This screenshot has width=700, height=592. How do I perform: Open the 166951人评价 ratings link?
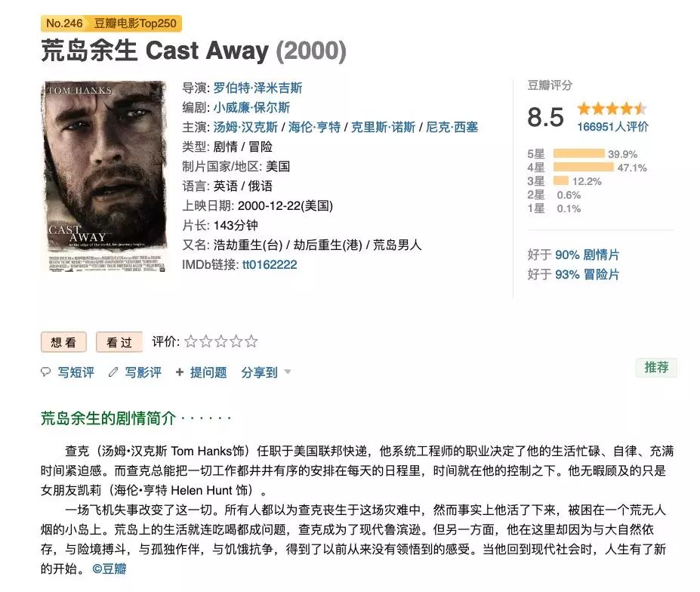click(612, 127)
